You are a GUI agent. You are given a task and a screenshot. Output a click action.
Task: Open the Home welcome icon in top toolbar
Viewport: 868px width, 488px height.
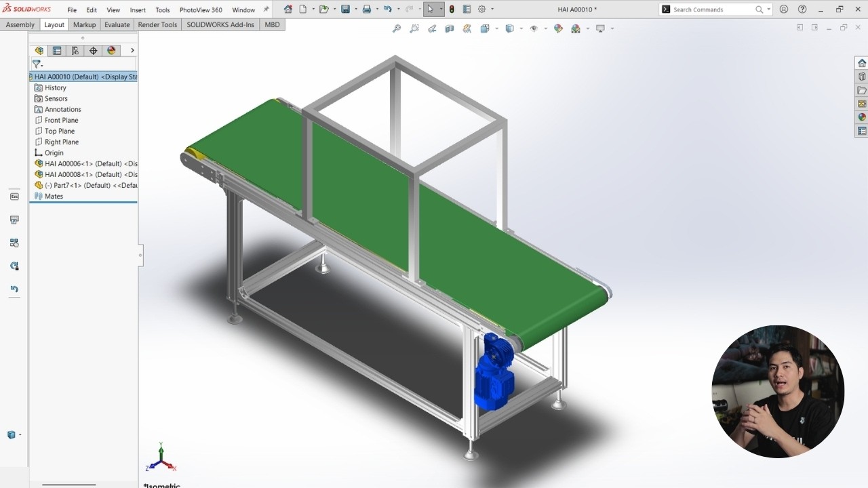pos(288,9)
